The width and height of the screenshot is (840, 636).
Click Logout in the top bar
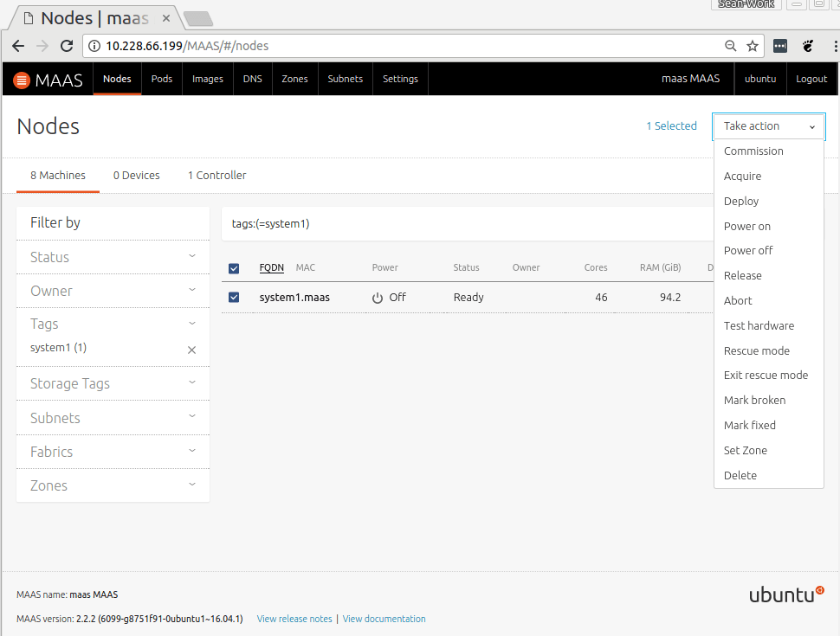click(x=811, y=79)
